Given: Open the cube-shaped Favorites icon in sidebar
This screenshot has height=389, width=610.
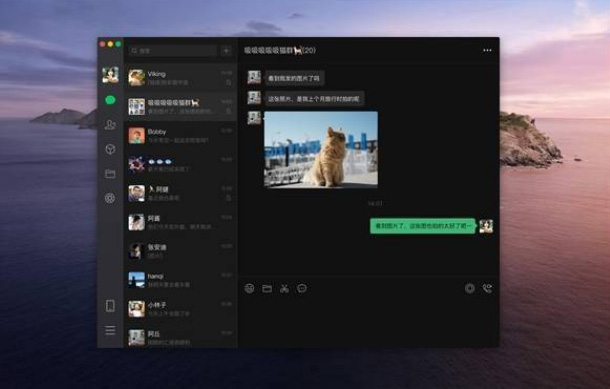Looking at the screenshot, I should tap(110, 149).
